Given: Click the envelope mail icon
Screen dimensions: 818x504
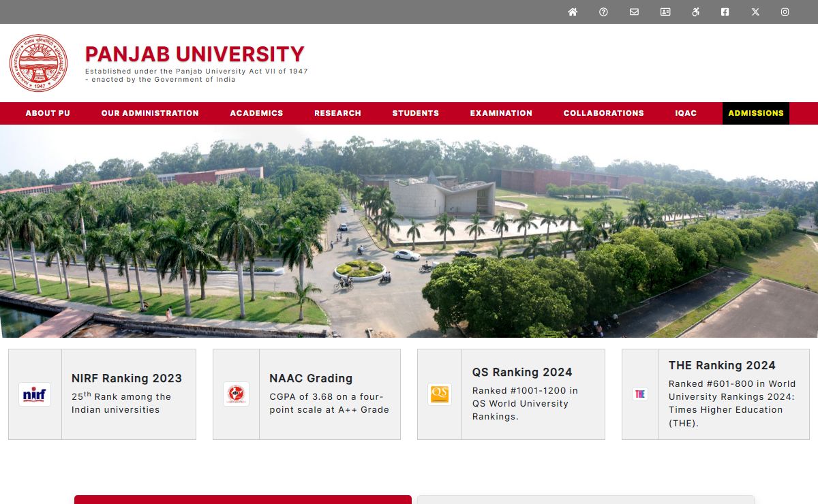Looking at the screenshot, I should pos(634,12).
